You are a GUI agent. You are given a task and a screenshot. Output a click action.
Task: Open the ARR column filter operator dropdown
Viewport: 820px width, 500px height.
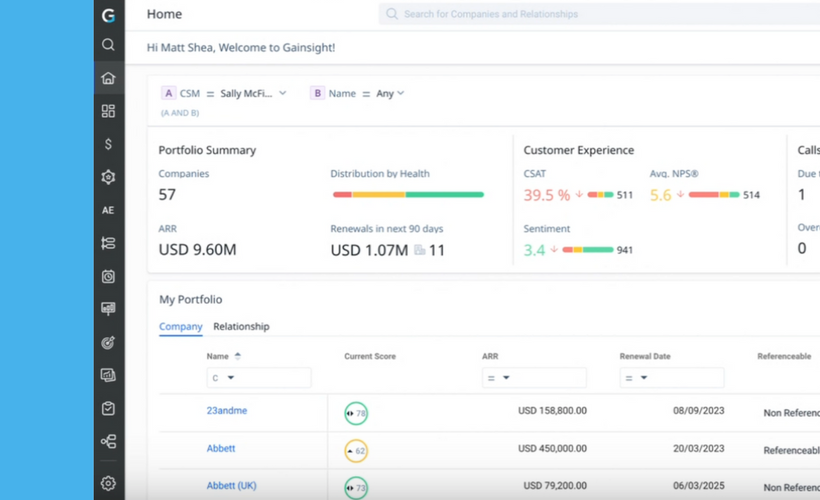pyautogui.click(x=497, y=378)
